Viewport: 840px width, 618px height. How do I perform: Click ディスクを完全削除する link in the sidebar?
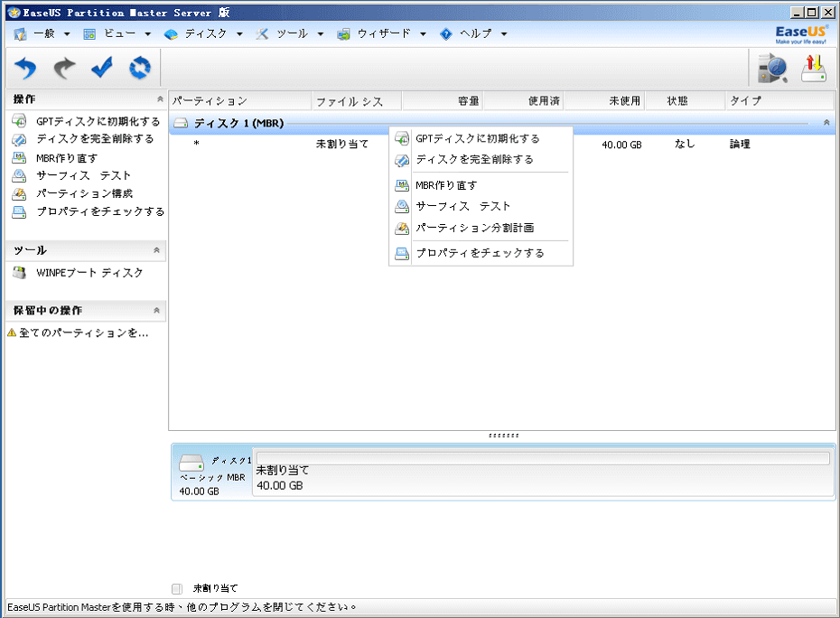click(95, 139)
